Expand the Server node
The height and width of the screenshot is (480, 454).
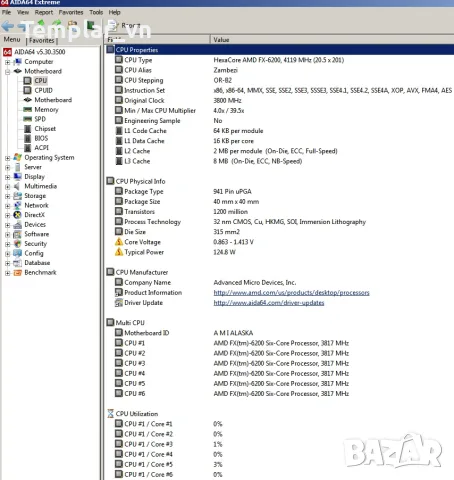(x=7, y=168)
